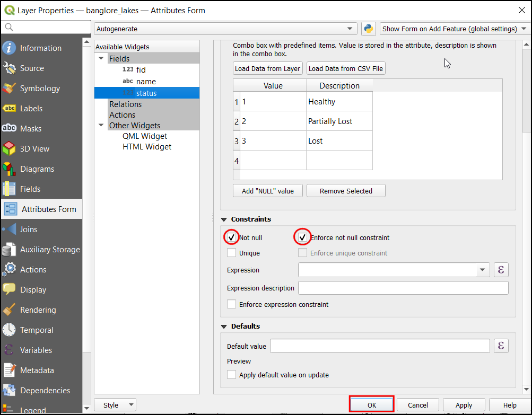Click the Partially Lost description cell
Image resolution: width=532 pixels, height=415 pixels.
click(x=339, y=121)
